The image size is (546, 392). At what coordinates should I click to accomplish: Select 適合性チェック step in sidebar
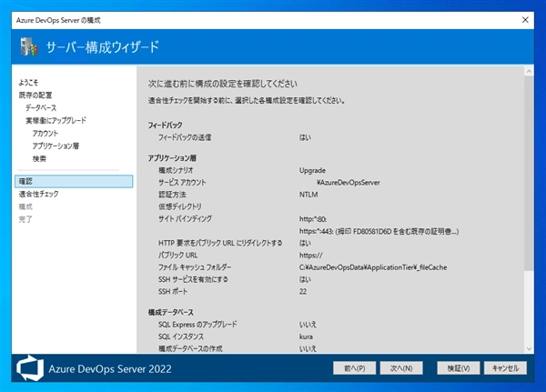pos(38,194)
